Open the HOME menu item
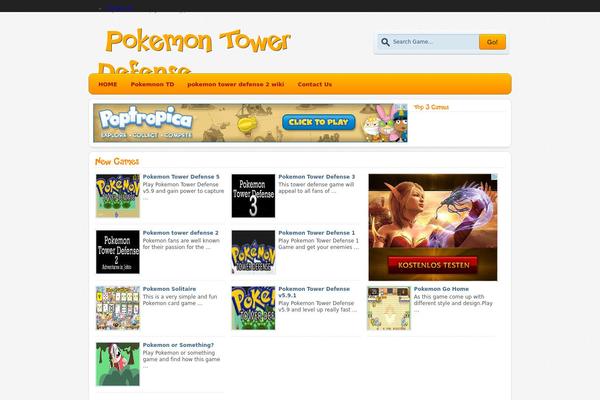 tap(108, 84)
